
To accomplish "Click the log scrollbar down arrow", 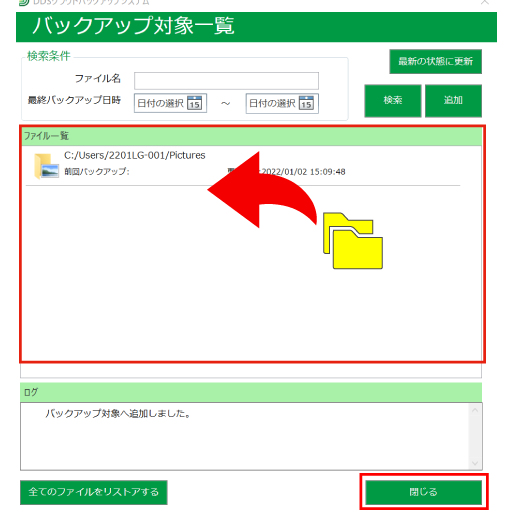I will point(475,463).
